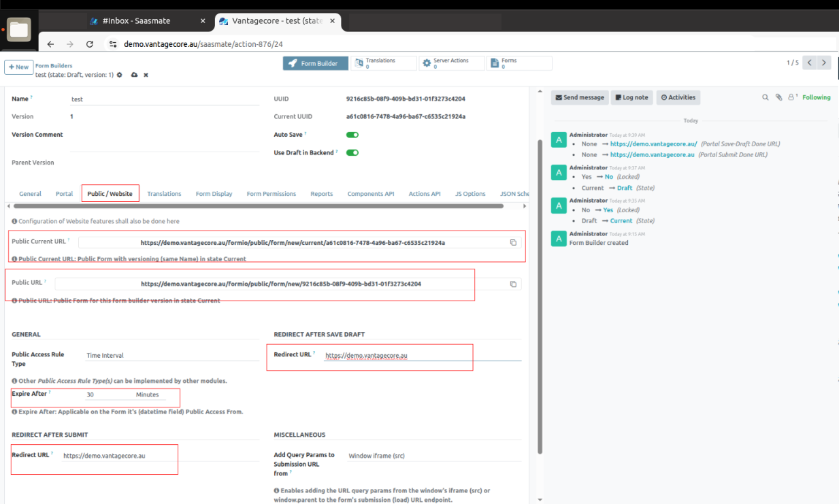Go to next record with right arrow
This screenshot has width=839, height=504.
point(824,63)
